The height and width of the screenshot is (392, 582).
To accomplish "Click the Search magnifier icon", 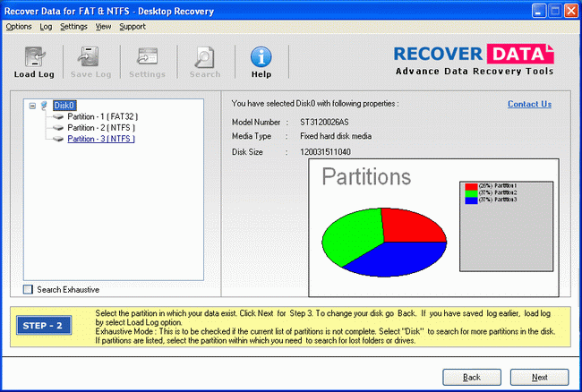I will [204, 57].
